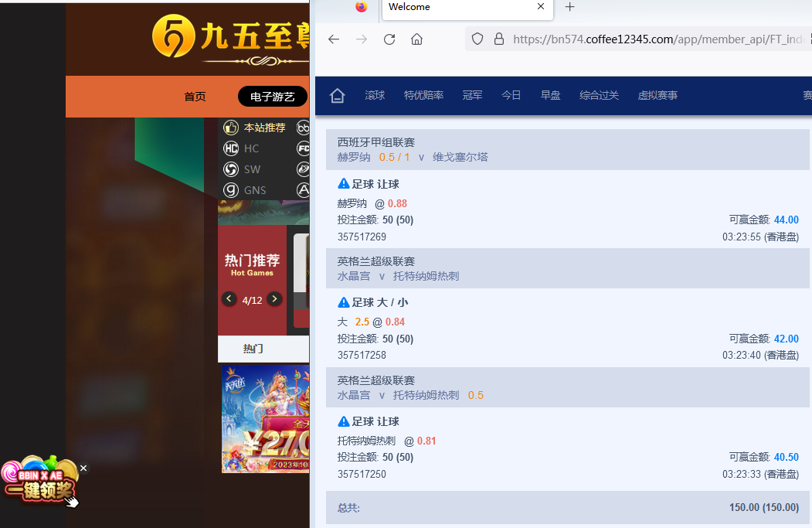
Task: Click the bet number 357517269
Action: (x=362, y=237)
